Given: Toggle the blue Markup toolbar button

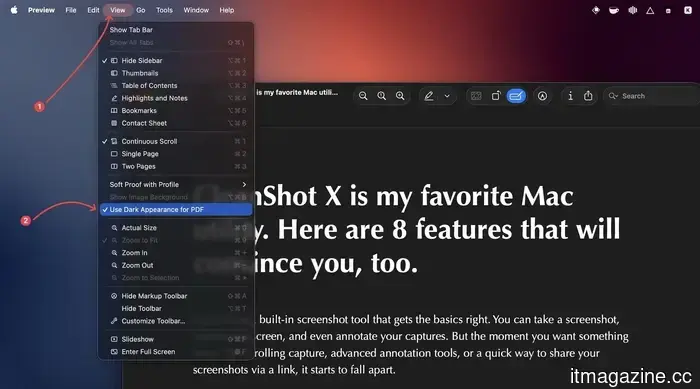Looking at the screenshot, I should 516,96.
